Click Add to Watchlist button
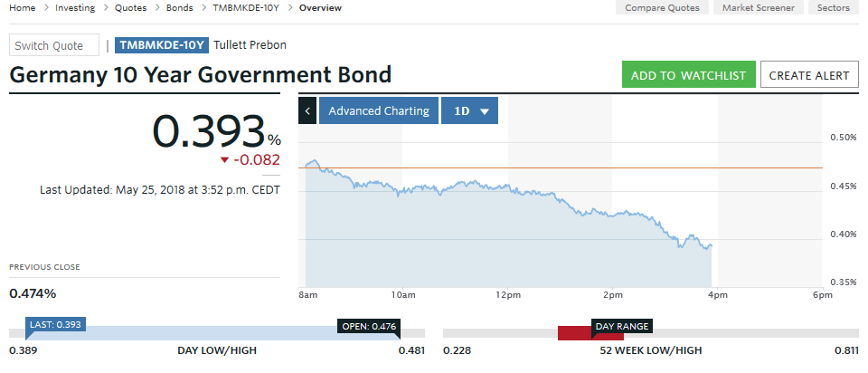868x373 pixels. click(x=688, y=75)
